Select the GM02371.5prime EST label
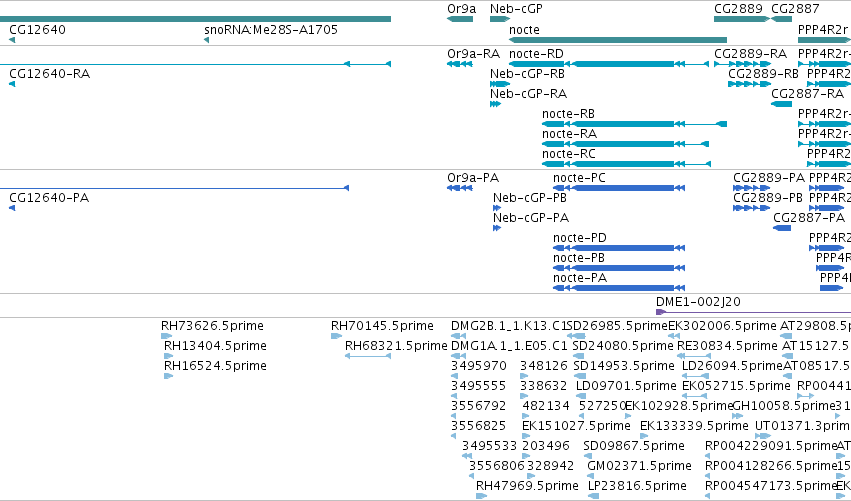The image size is (851, 501). (639, 467)
